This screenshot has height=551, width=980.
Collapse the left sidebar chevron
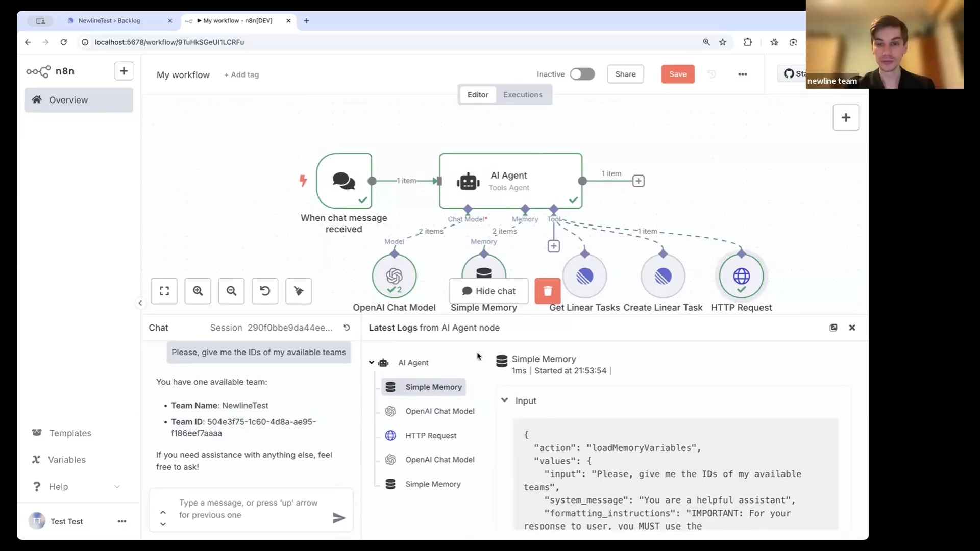pos(140,303)
